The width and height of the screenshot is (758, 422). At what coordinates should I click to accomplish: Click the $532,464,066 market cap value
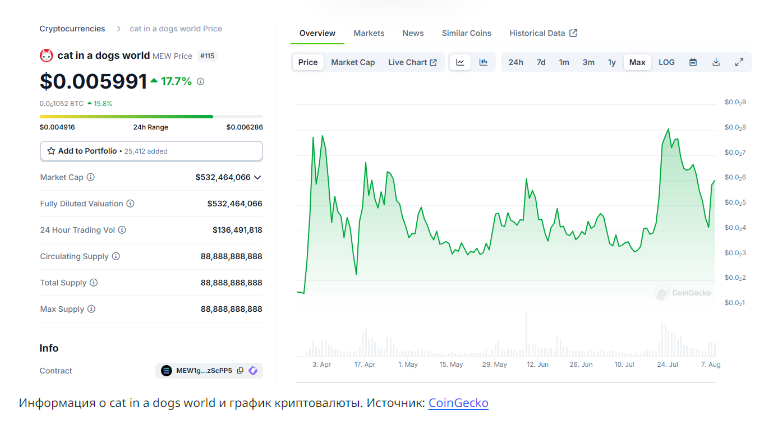coord(223,177)
